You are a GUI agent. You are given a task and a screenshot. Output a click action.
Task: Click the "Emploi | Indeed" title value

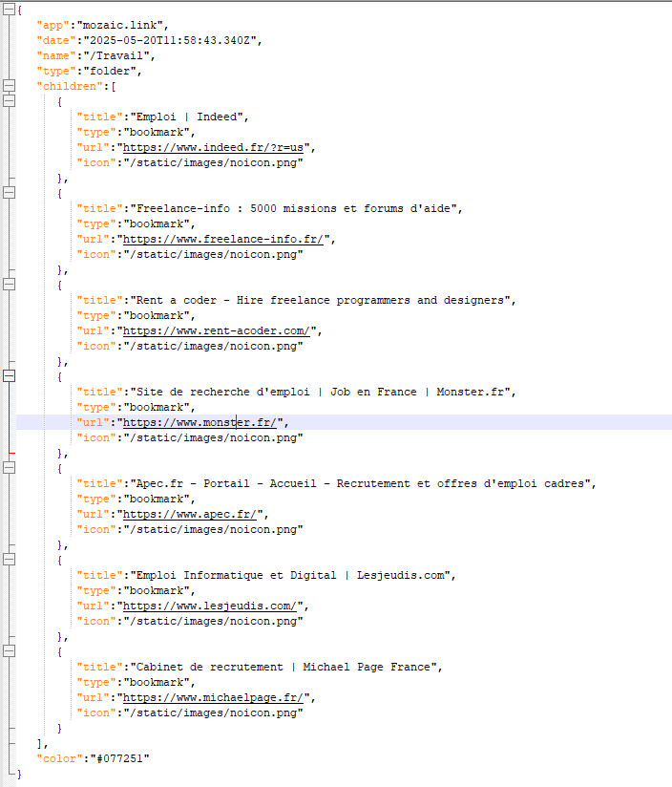(186, 117)
